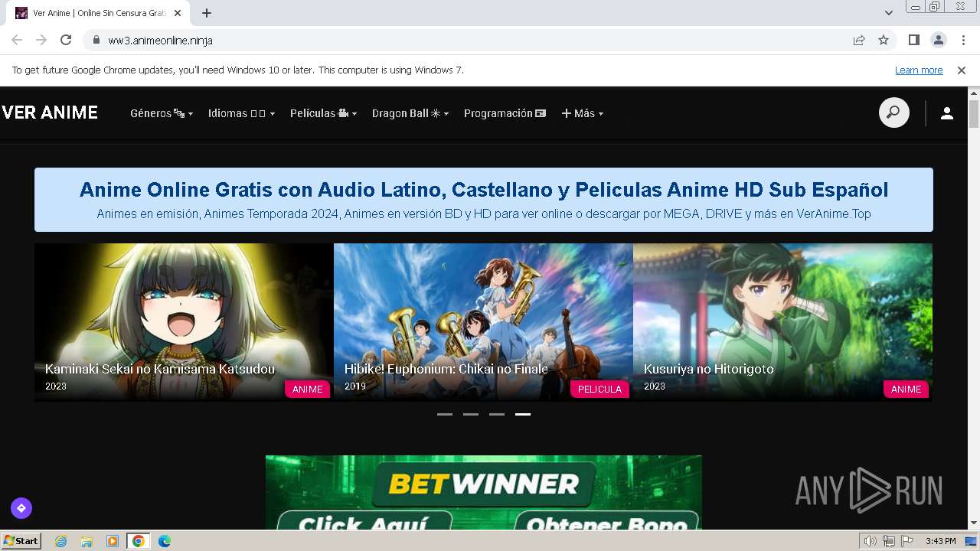Bookmark this page with star icon
This screenshot has width=980, height=551.
point(884,40)
